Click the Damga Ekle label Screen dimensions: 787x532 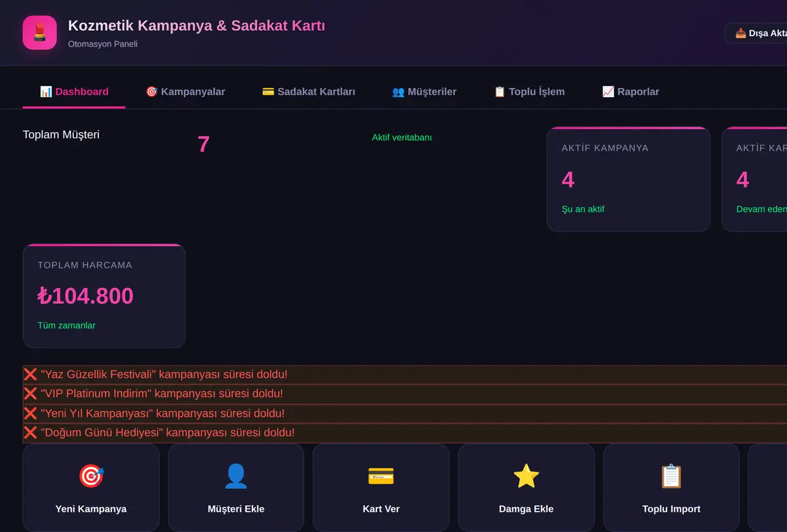526,509
